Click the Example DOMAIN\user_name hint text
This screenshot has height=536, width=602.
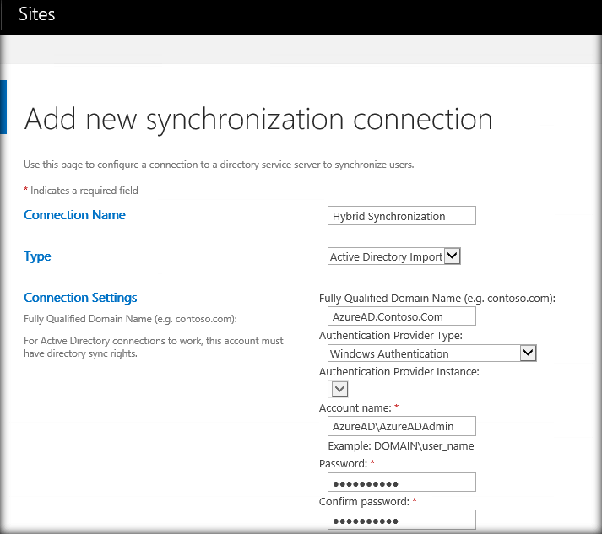click(401, 446)
